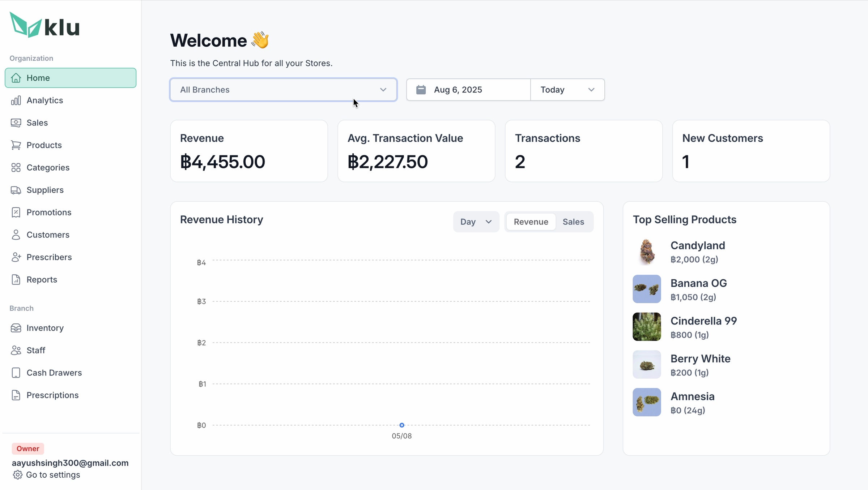Click the Cash Drawers icon
Viewport: 868px width, 490px height.
tap(16, 373)
